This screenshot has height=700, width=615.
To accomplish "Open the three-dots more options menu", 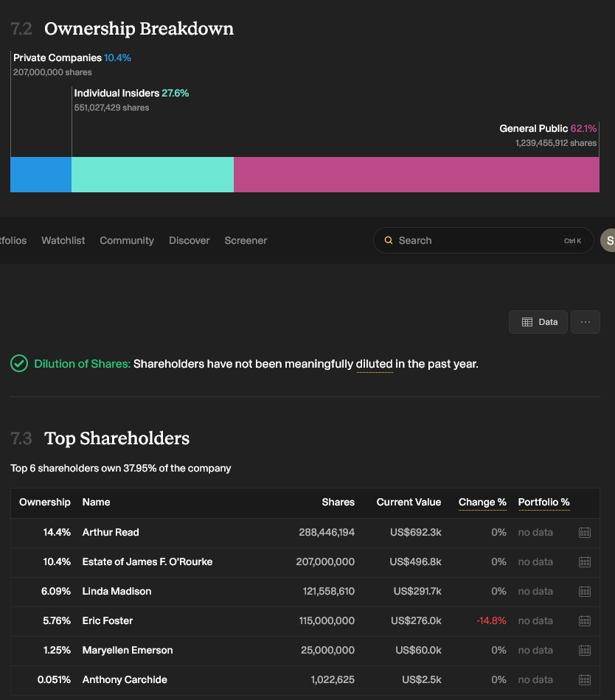I will (585, 322).
